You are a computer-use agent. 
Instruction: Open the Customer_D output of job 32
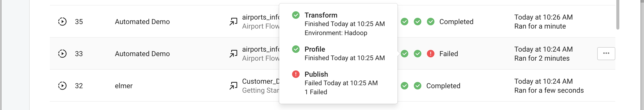point(261,81)
